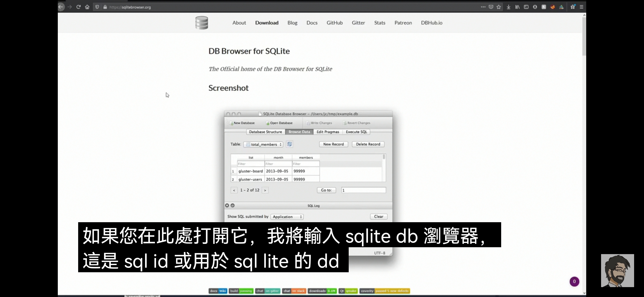Open the What's New gift icon

point(573,7)
